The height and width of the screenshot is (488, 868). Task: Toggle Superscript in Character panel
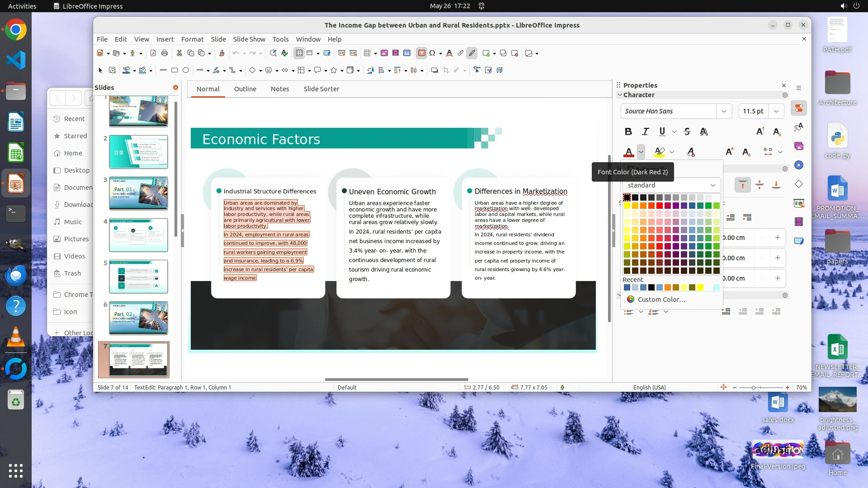point(729,152)
